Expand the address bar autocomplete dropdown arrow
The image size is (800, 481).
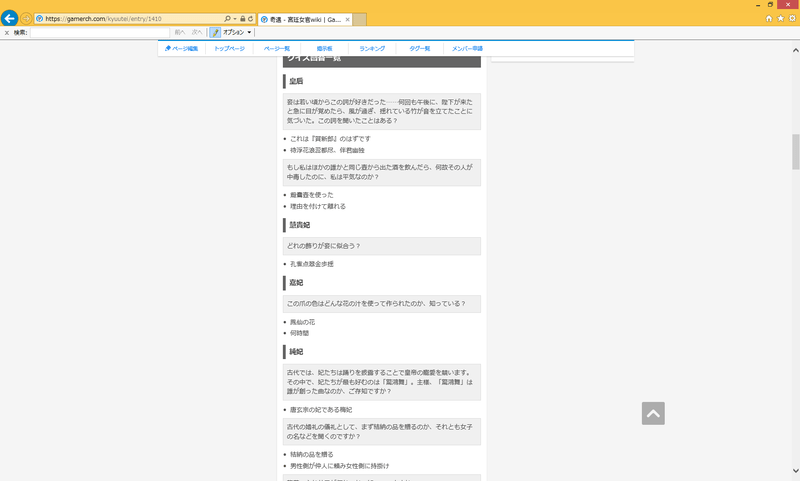pos(235,19)
